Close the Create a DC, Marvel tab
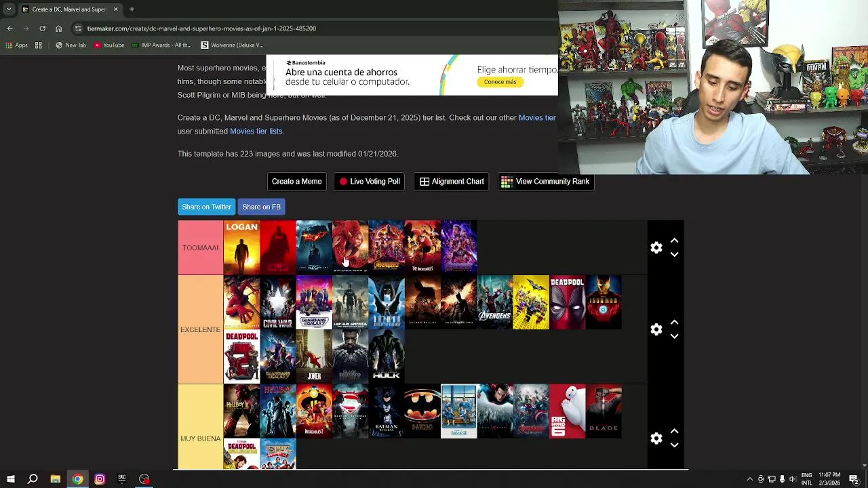The image size is (868, 488). click(x=115, y=9)
